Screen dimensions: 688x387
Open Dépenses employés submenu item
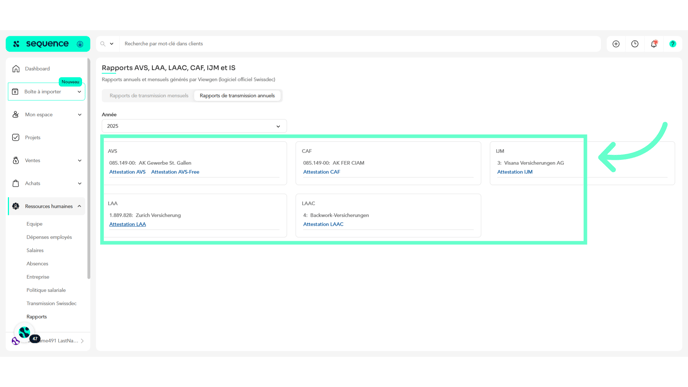point(49,237)
